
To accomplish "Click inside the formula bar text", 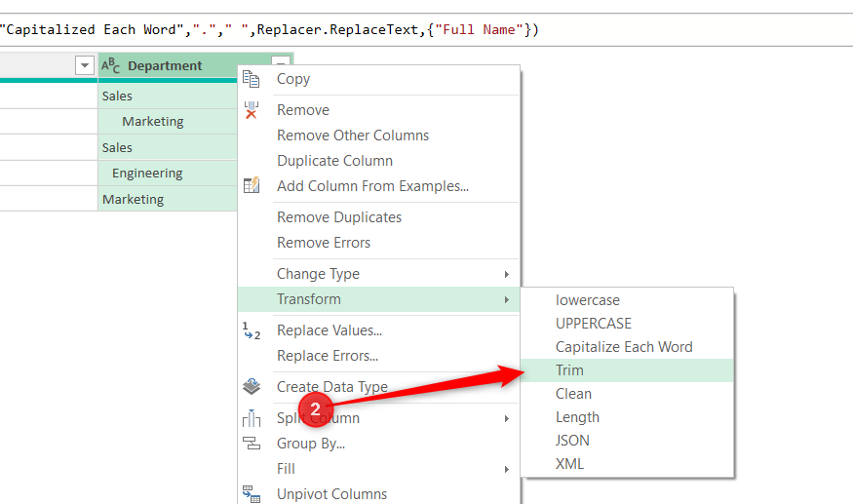I will [x=269, y=29].
